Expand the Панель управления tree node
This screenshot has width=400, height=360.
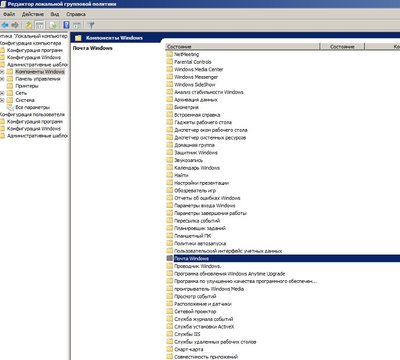(2, 79)
